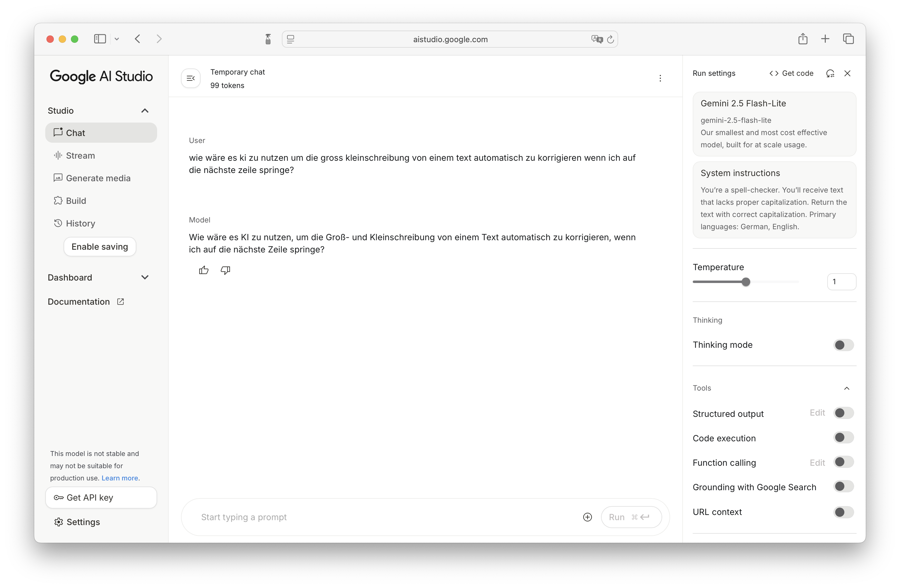This screenshot has height=588, width=900.
Task: Click the Enable saving button
Action: [x=100, y=247]
